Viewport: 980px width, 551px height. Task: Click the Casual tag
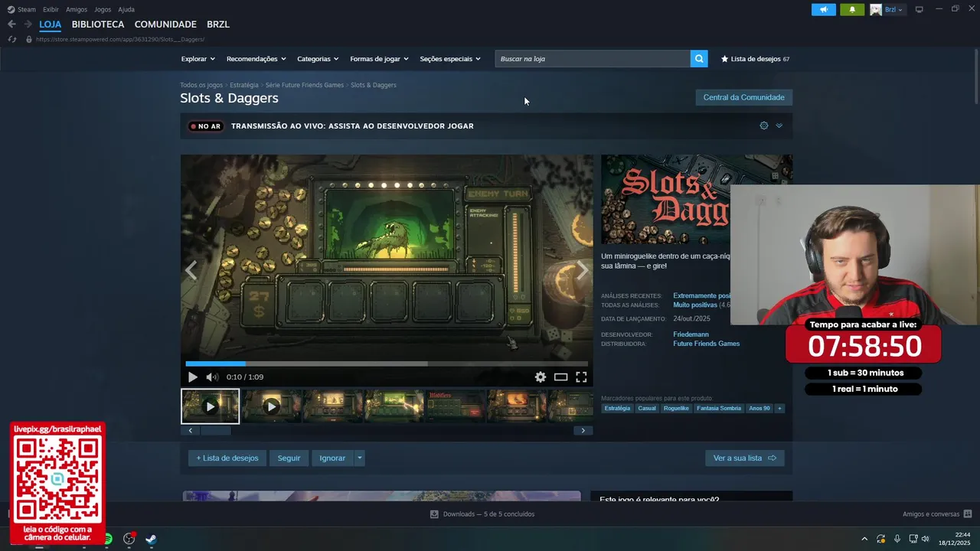click(x=647, y=408)
